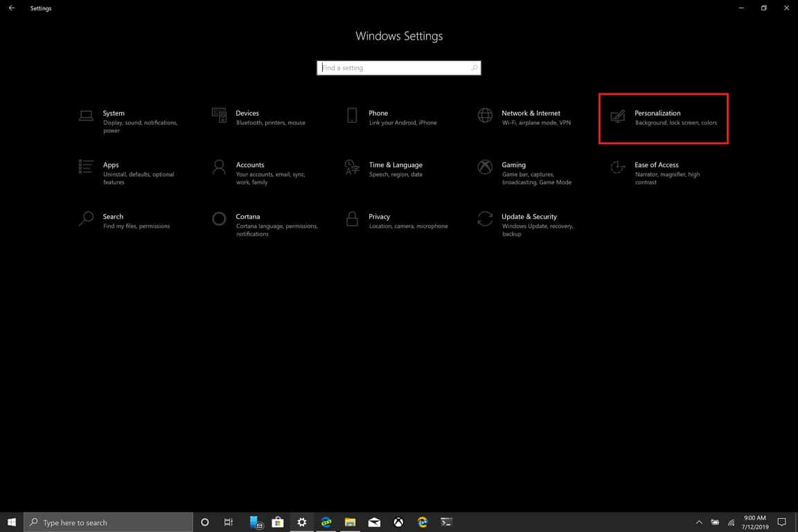Open the Privacy settings category
This screenshot has width=798, height=532.
397,220
